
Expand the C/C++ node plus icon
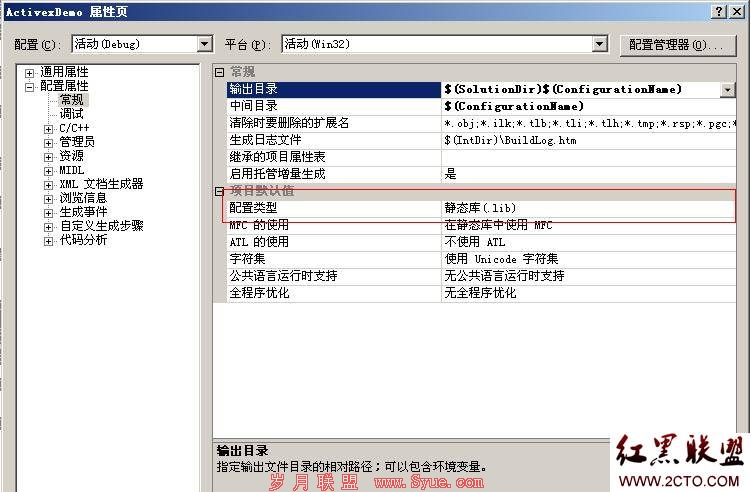(48, 129)
